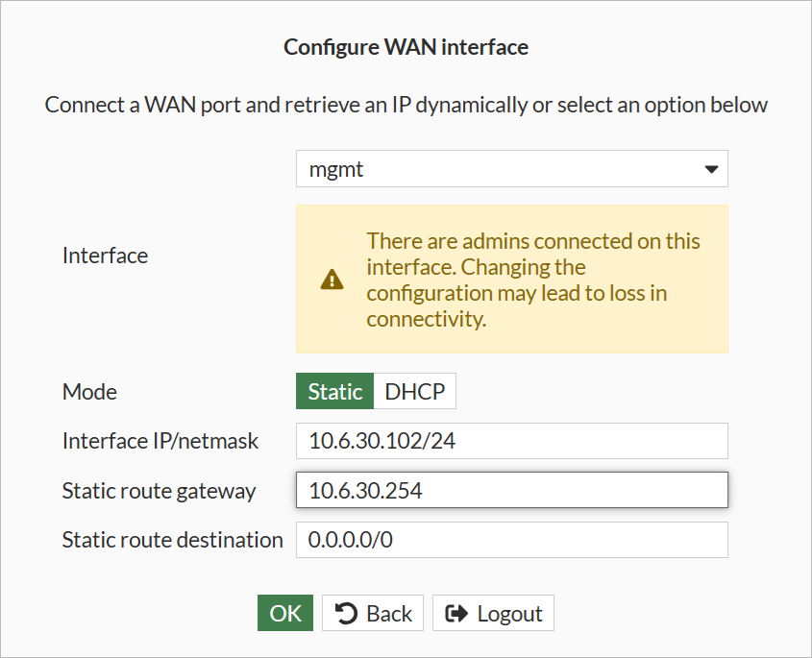Open the mgmt interface dropdown
The height and width of the screenshot is (658, 812).
(511, 170)
